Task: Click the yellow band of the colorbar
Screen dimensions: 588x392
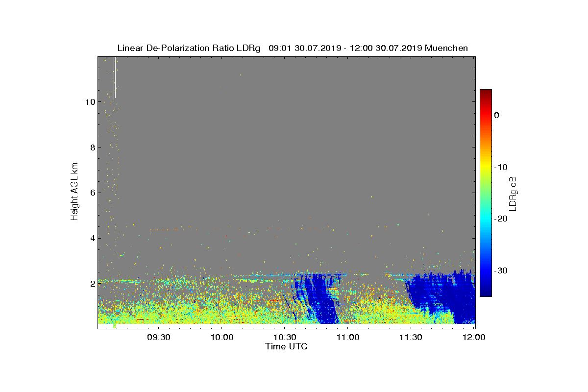Action: click(x=486, y=167)
